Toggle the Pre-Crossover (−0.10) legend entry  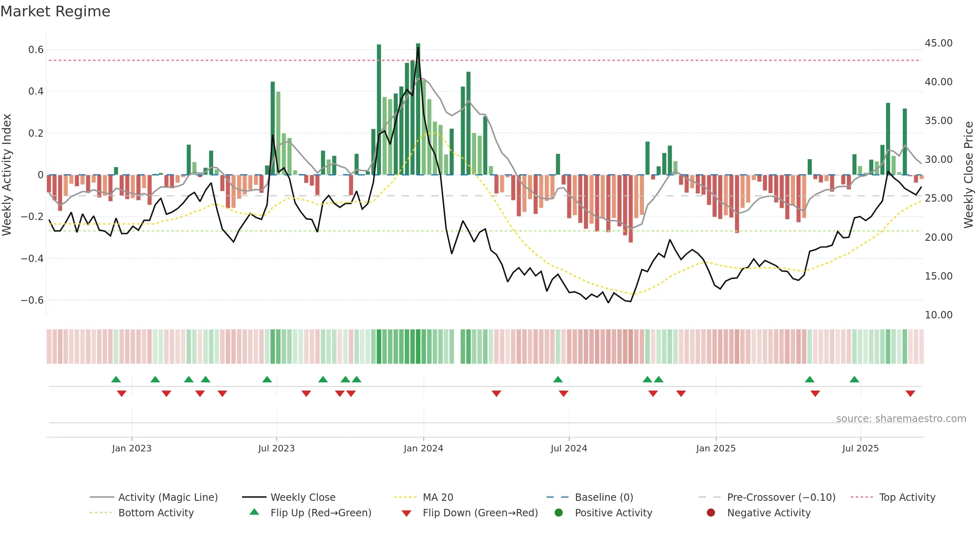point(767,497)
